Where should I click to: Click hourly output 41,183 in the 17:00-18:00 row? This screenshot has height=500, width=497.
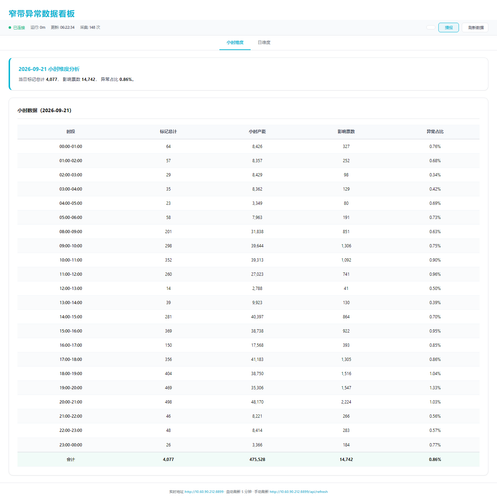(257, 359)
